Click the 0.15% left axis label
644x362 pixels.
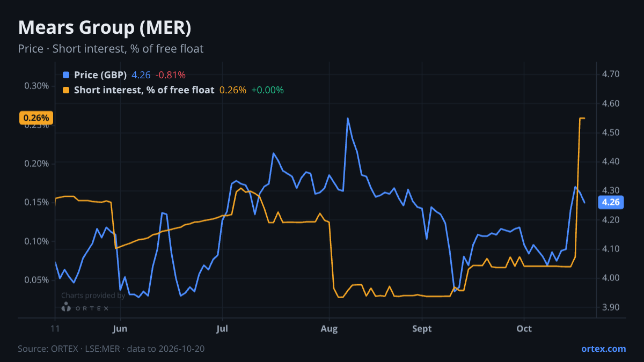(x=37, y=202)
